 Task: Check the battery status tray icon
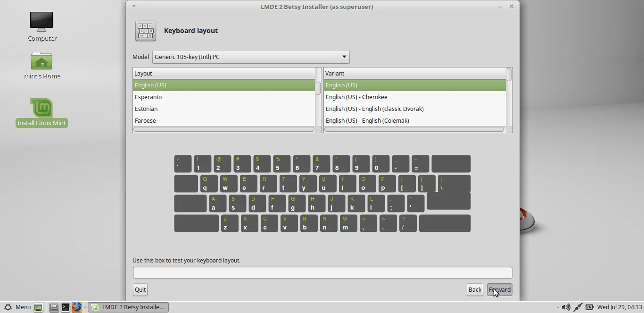590,307
